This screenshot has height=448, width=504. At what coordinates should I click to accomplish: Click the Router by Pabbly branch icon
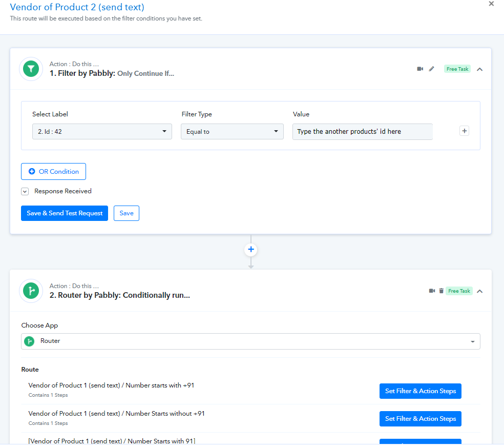pyautogui.click(x=31, y=291)
